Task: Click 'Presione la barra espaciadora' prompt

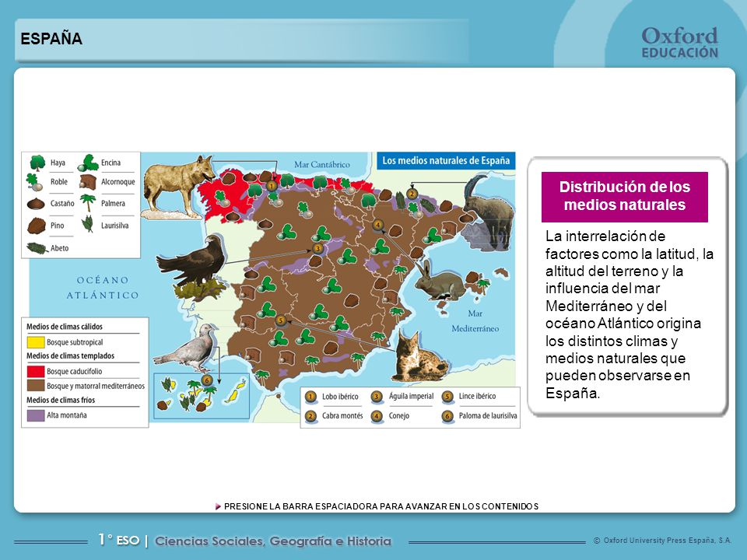Action: point(381,506)
